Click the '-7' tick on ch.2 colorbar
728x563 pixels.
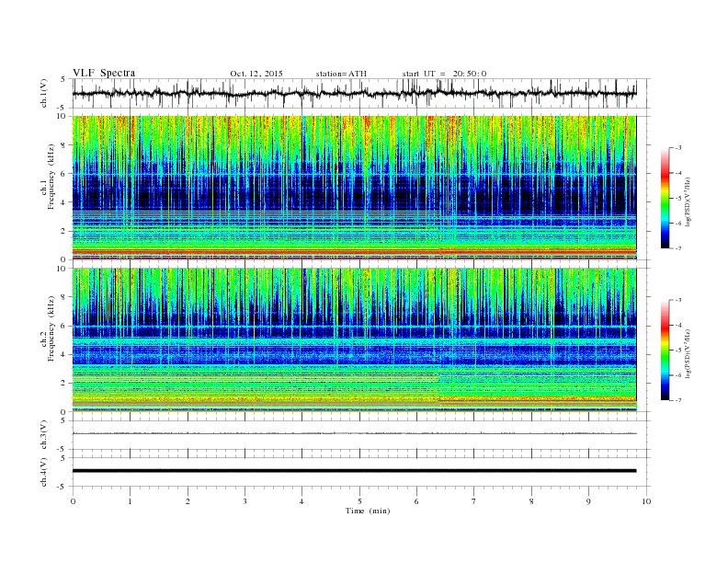pyautogui.click(x=678, y=400)
